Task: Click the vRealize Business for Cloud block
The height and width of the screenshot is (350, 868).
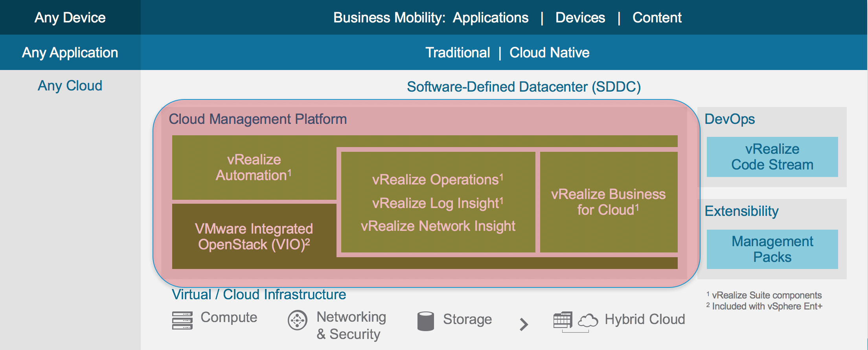Action: [x=609, y=202]
